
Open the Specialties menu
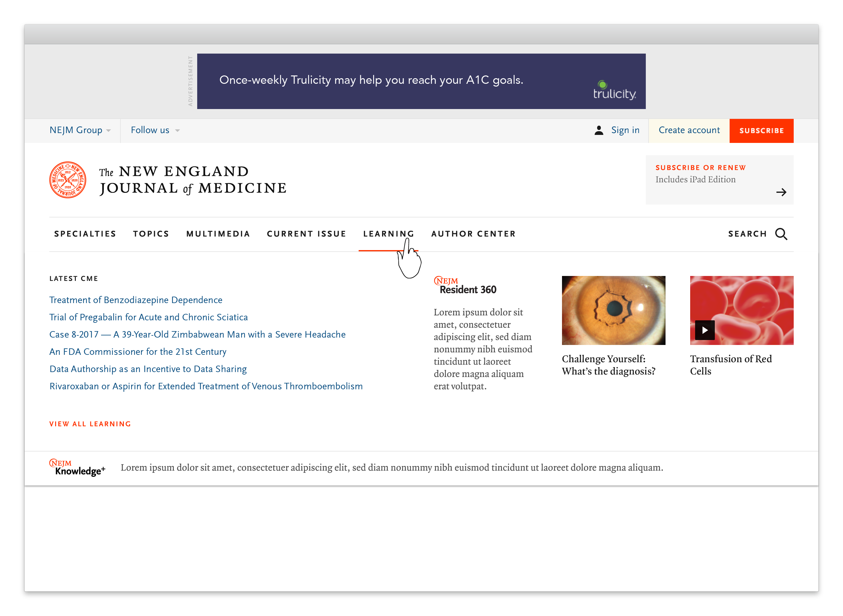85,234
